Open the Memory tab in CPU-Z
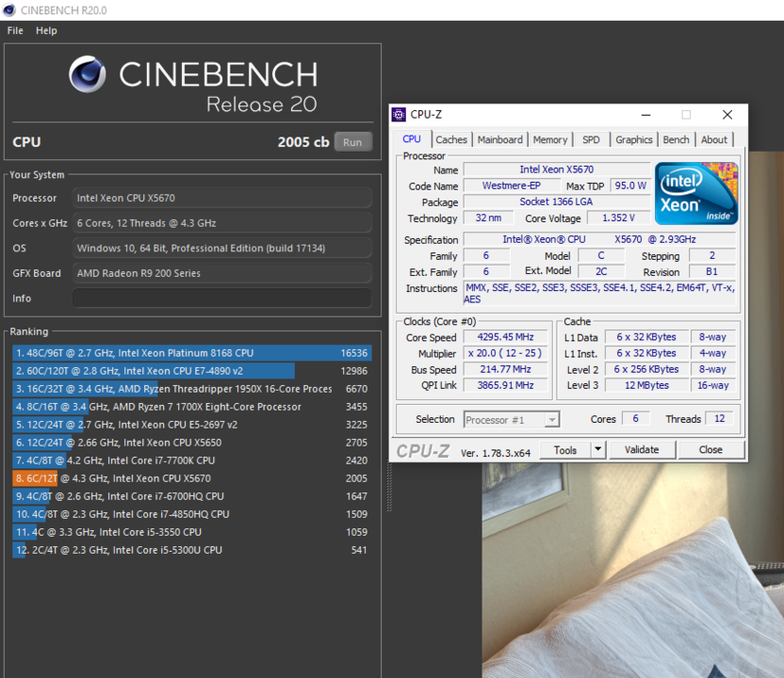Image resolution: width=784 pixels, height=678 pixels. [x=550, y=140]
